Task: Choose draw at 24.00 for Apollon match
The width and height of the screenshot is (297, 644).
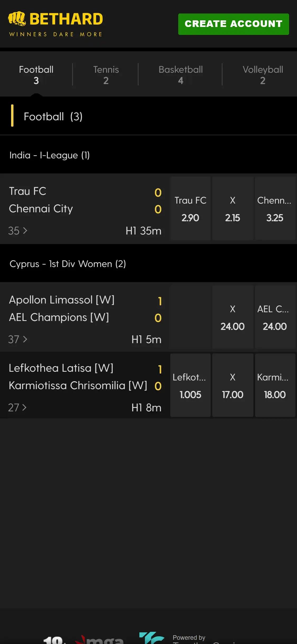Action: [x=233, y=318]
